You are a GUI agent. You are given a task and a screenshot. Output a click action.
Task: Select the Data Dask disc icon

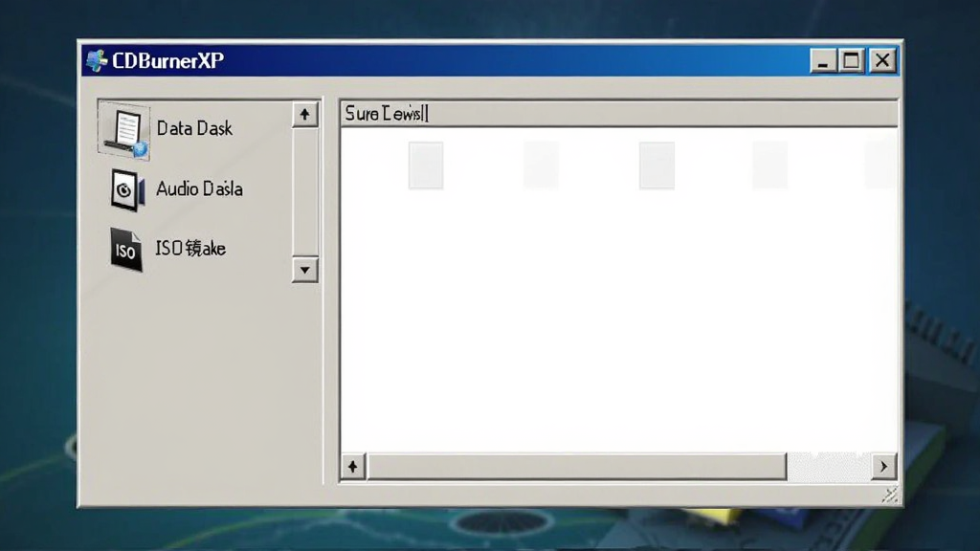pos(123,130)
